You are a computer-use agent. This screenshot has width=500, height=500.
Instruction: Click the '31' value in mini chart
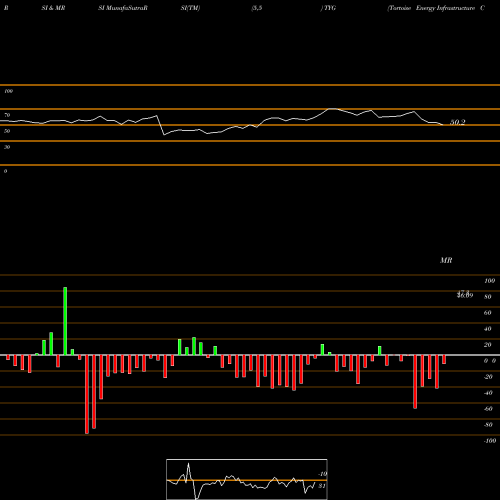[322, 486]
